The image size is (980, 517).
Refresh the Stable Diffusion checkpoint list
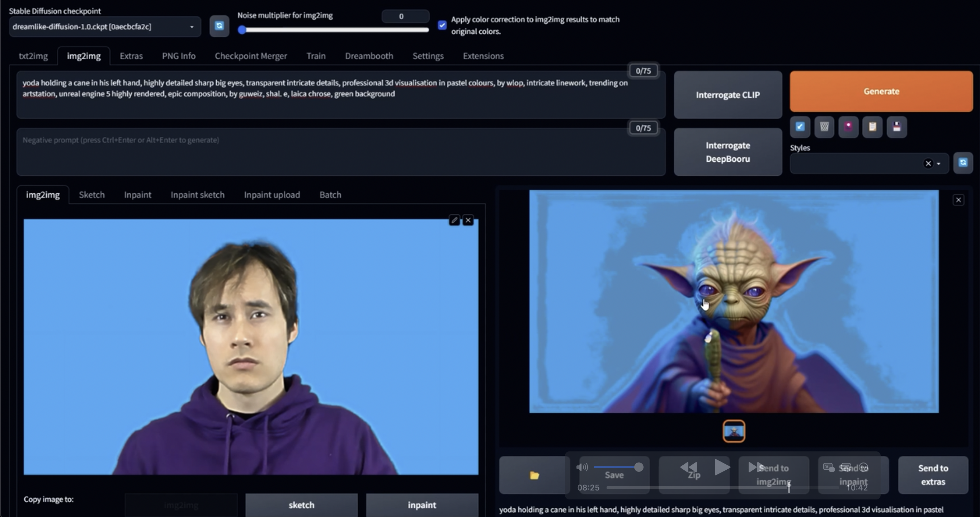219,26
